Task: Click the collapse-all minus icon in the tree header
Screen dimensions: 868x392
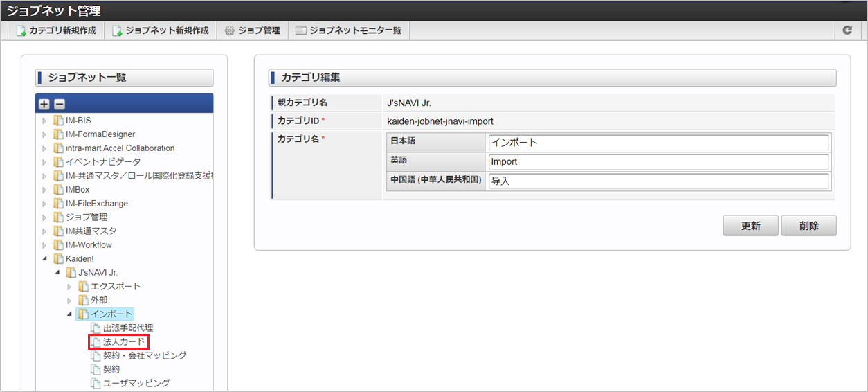Action: (x=60, y=104)
